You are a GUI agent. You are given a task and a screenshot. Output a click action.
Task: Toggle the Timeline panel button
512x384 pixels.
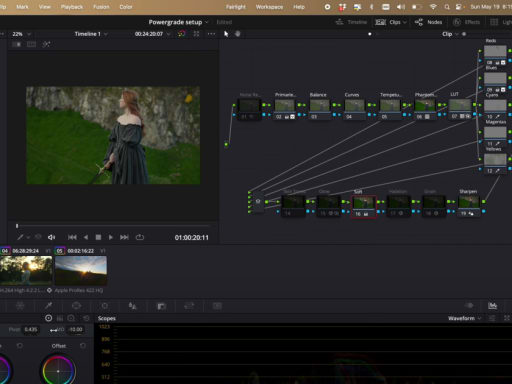tap(351, 22)
